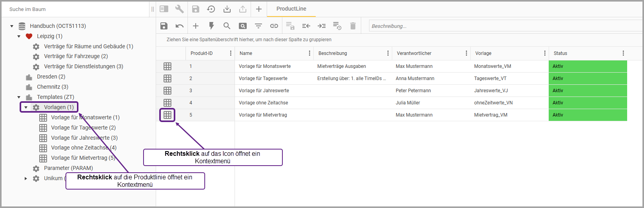Click the table icon in row 5
644x208 pixels.
click(x=167, y=115)
